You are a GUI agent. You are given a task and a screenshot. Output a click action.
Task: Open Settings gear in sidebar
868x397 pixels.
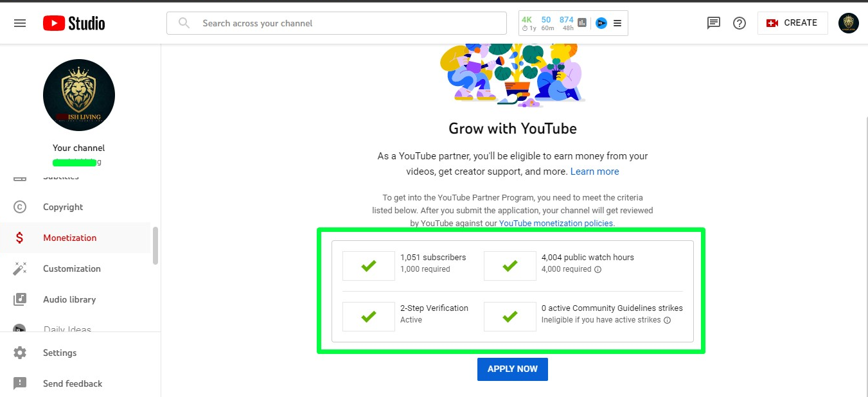20,353
